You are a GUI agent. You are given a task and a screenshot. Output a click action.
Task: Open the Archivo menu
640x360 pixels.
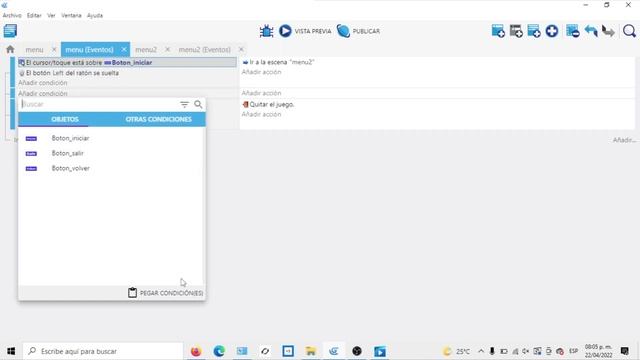click(x=12, y=15)
